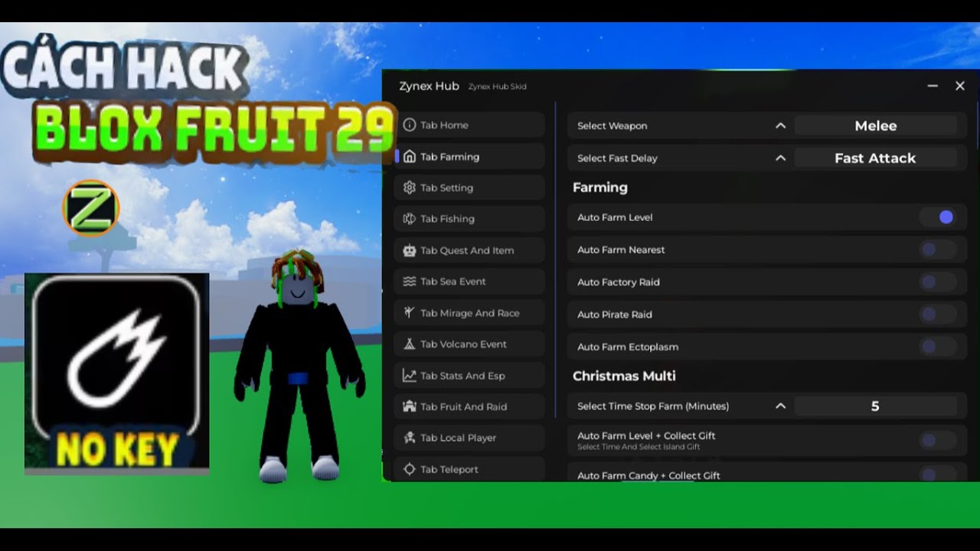Screen dimensions: 980x551
Task: Turn on Auto Factory Raid switch
Action: pos(938,282)
